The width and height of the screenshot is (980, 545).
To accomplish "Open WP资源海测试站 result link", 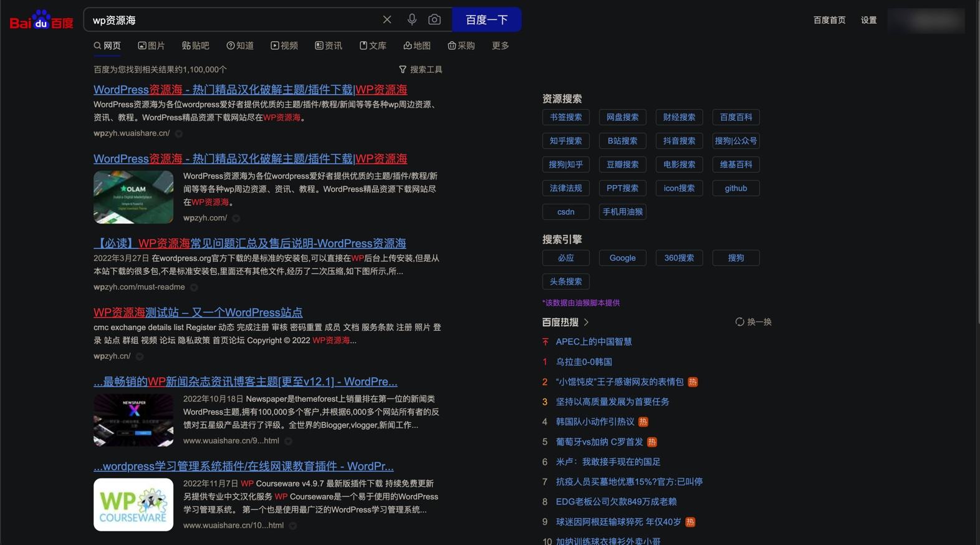I will point(198,312).
